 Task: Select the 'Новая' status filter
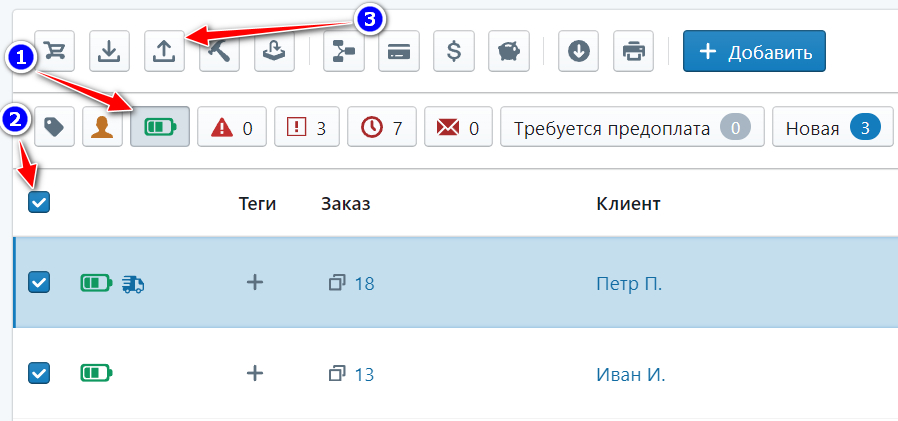pyautogui.click(x=833, y=128)
